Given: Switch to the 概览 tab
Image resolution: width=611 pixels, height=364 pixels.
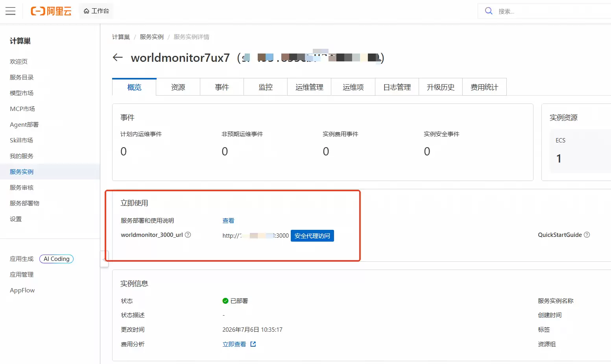Looking at the screenshot, I should [134, 87].
